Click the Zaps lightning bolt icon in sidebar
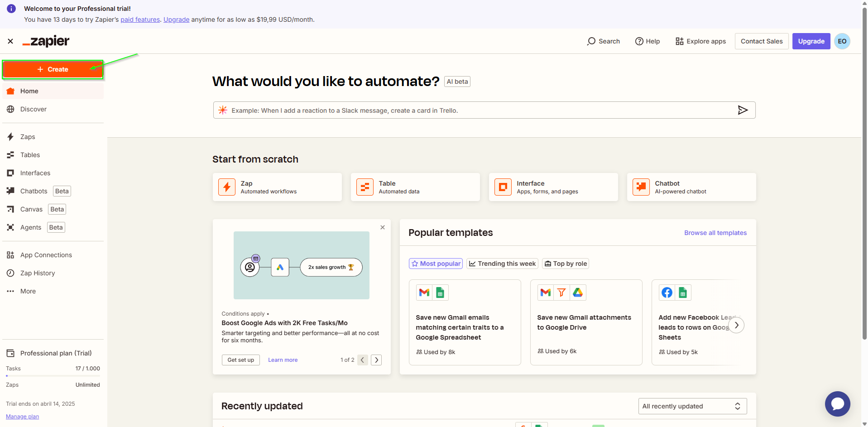The image size is (868, 427). tap(10, 137)
